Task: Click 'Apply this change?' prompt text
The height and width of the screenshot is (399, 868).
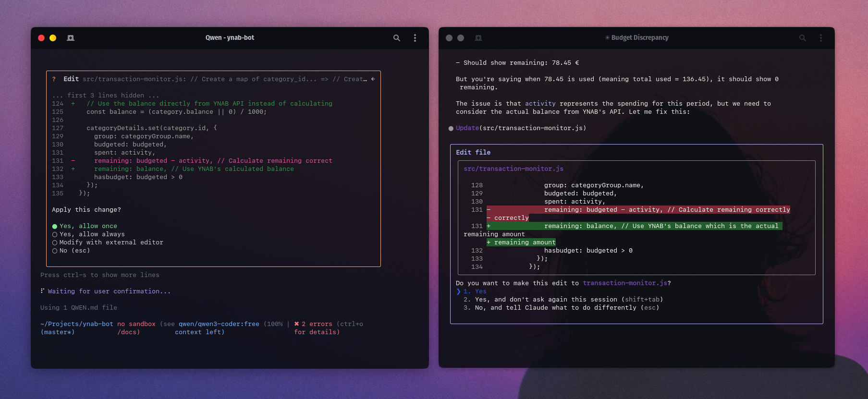Action: [x=86, y=210]
